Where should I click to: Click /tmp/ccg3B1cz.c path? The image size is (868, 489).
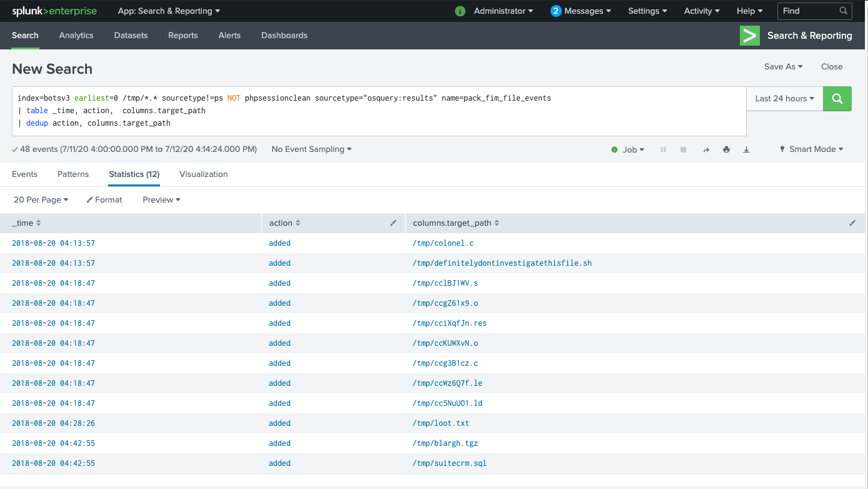point(446,363)
